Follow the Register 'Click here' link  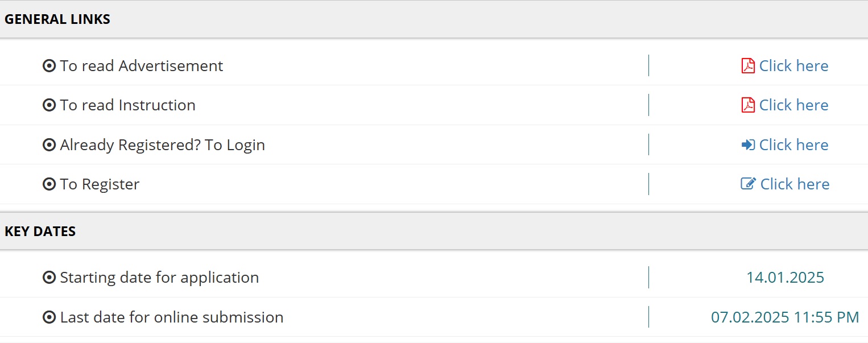click(795, 184)
